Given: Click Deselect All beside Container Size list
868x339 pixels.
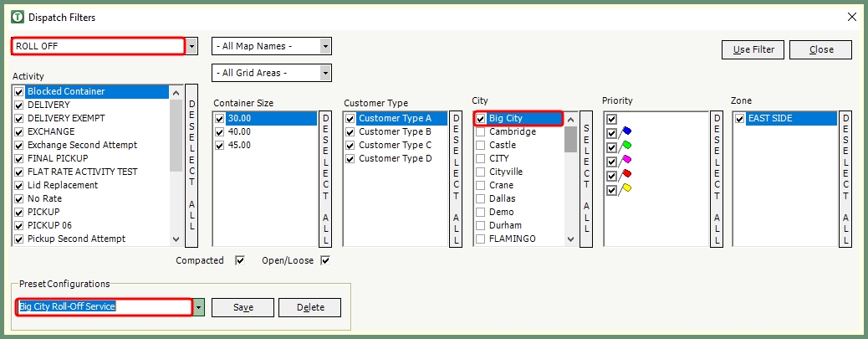Looking at the screenshot, I should pyautogui.click(x=325, y=179).
